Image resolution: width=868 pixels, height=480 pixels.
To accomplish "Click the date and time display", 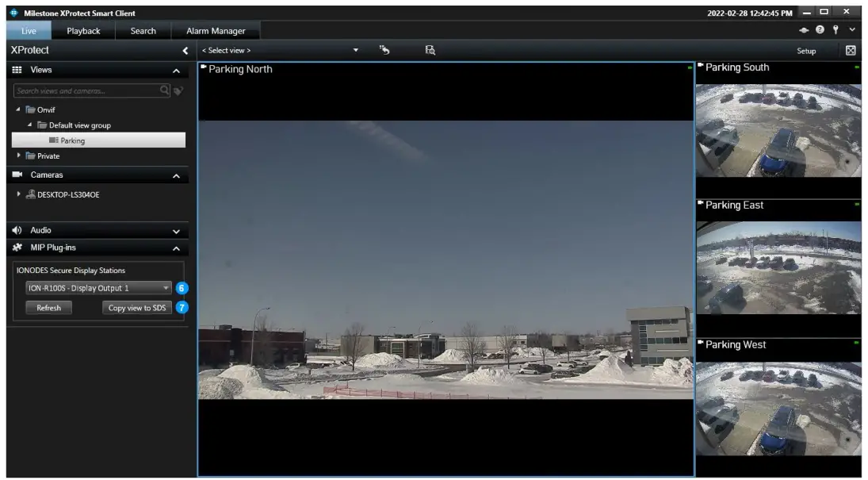I will (x=750, y=13).
